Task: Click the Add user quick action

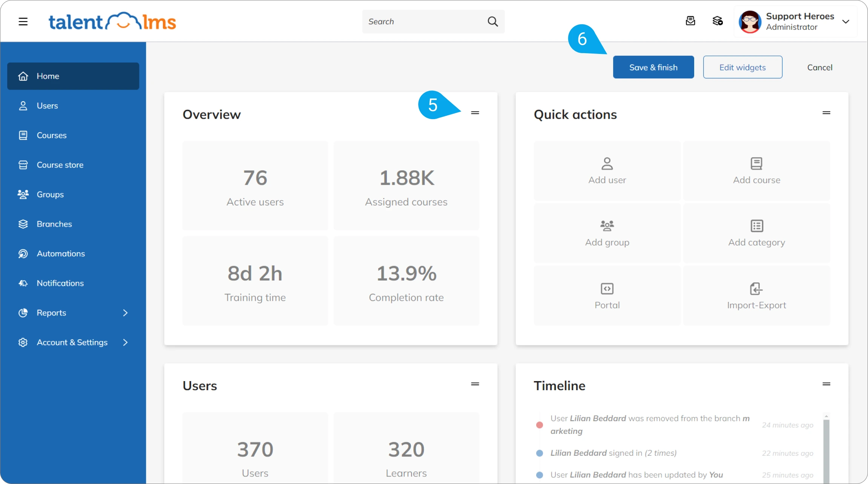Action: [607, 171]
